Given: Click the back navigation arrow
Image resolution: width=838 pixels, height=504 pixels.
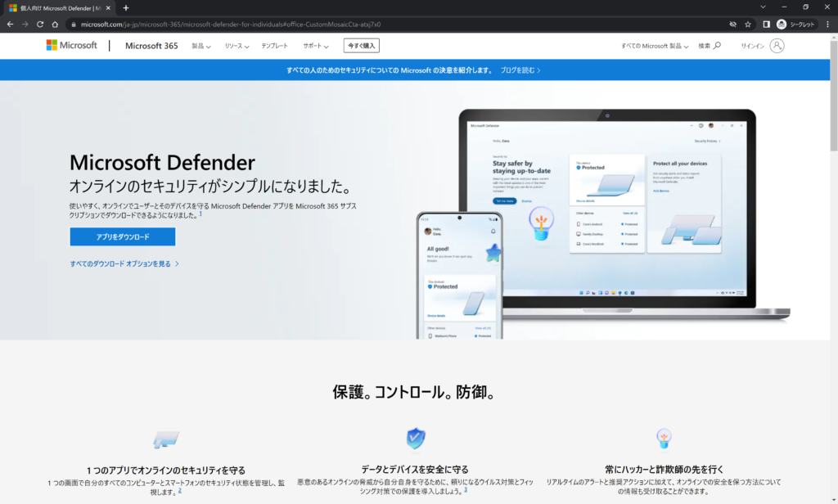Looking at the screenshot, I should coord(10,25).
